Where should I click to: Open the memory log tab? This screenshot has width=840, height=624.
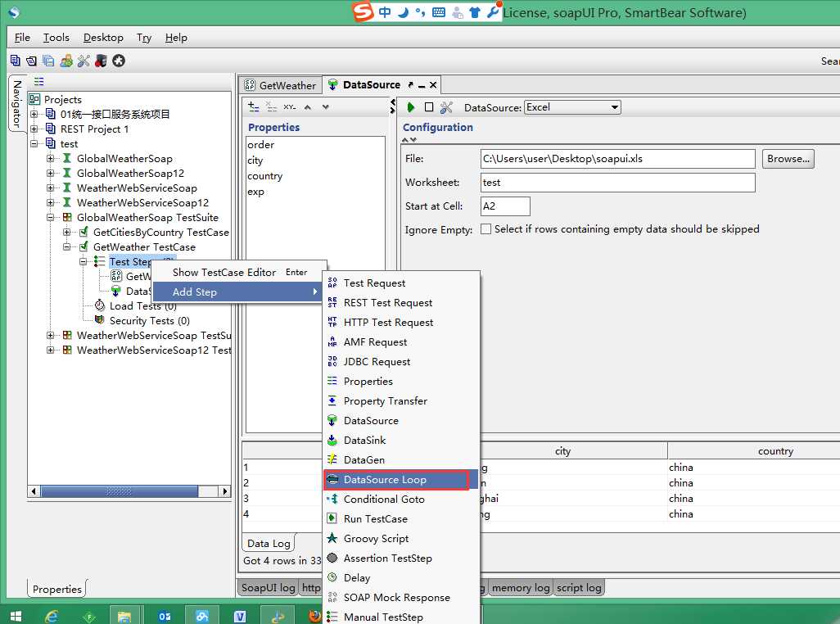[521, 588]
